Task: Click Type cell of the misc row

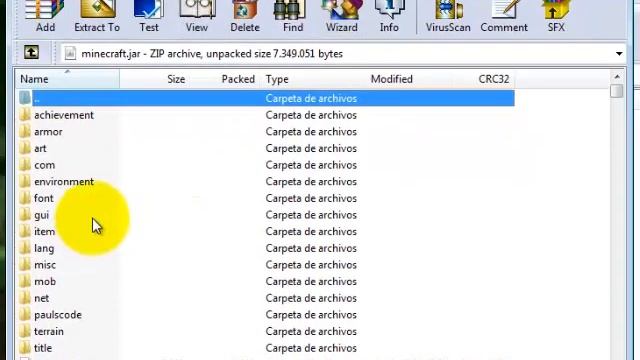Action: click(x=311, y=264)
